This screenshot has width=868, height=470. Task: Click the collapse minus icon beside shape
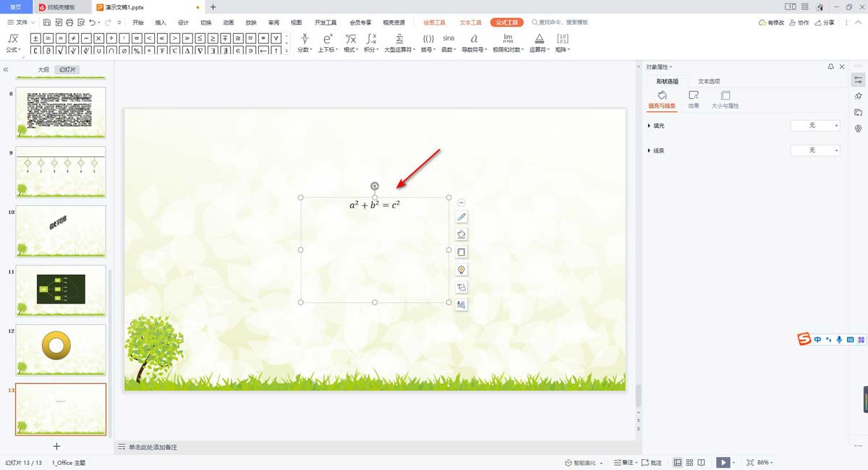point(461,202)
